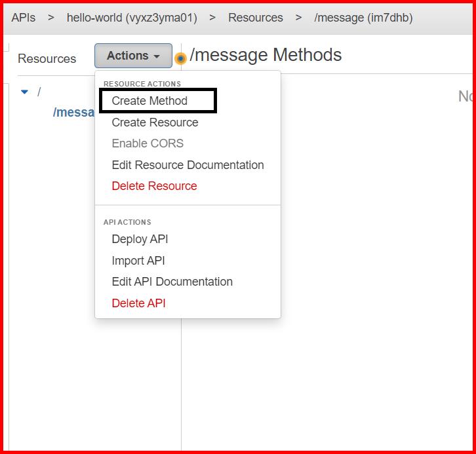This screenshot has width=476, height=454.
Task: Select the root / resource node
Action: pos(39,92)
